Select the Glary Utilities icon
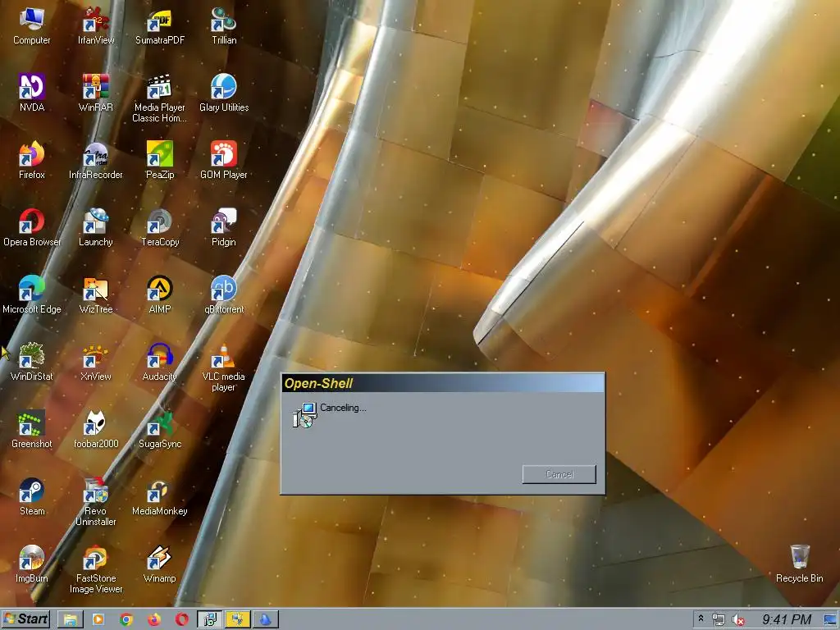Screen dimensions: 840x630 click(224, 94)
